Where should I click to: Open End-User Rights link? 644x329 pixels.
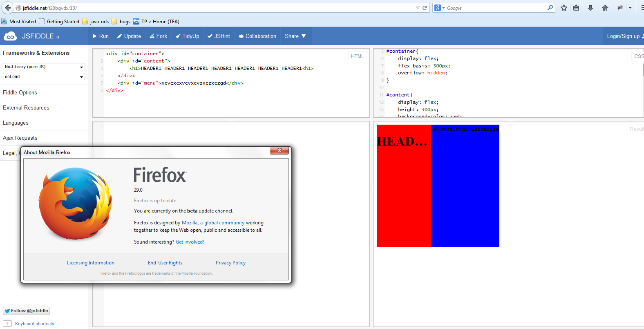165,263
